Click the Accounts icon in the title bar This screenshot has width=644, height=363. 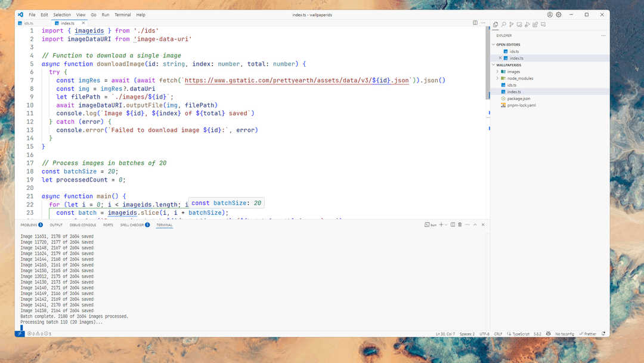(550, 14)
